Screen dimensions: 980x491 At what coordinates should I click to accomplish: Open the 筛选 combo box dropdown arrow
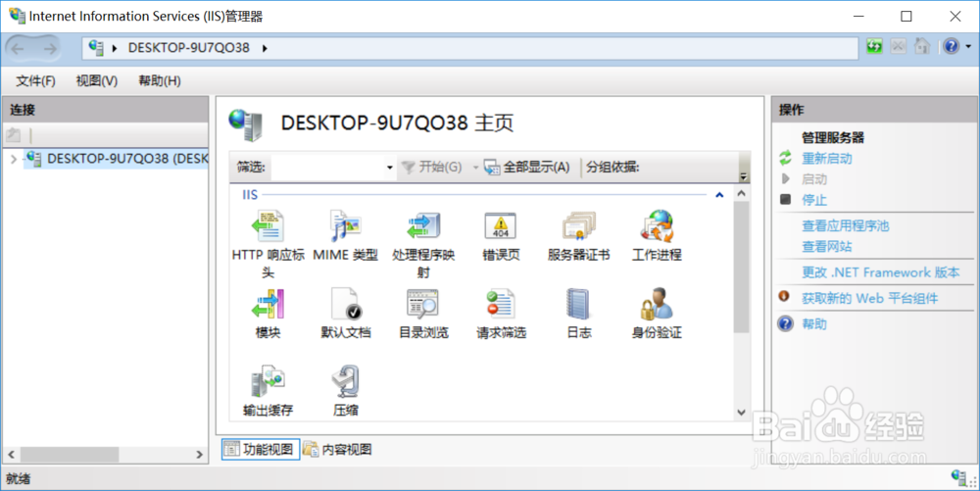tap(389, 168)
